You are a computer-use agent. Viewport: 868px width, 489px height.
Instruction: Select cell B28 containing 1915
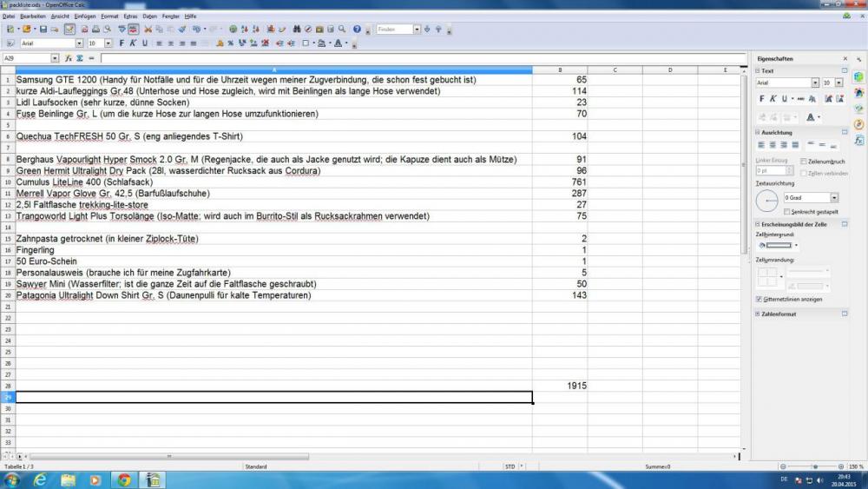coord(559,385)
